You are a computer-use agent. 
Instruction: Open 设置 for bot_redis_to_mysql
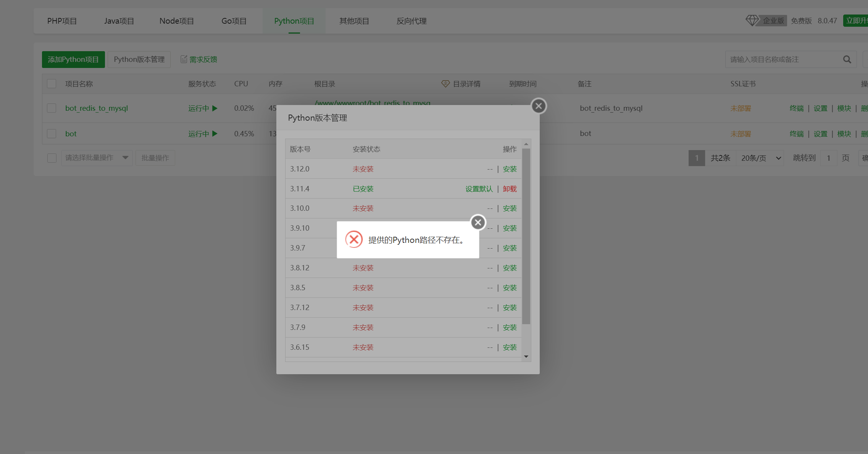coord(821,108)
